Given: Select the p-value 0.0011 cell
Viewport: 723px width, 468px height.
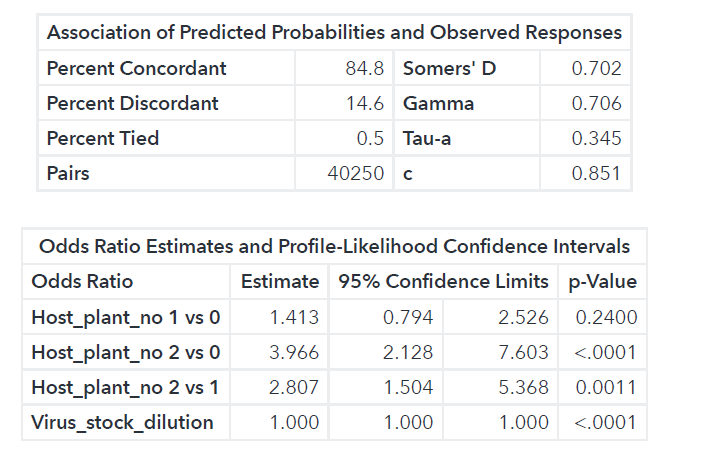Looking at the screenshot, I should coord(607,387).
